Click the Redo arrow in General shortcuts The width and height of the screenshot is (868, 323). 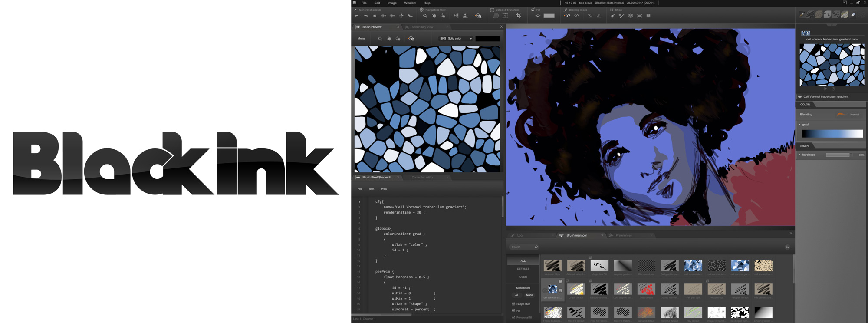366,16
